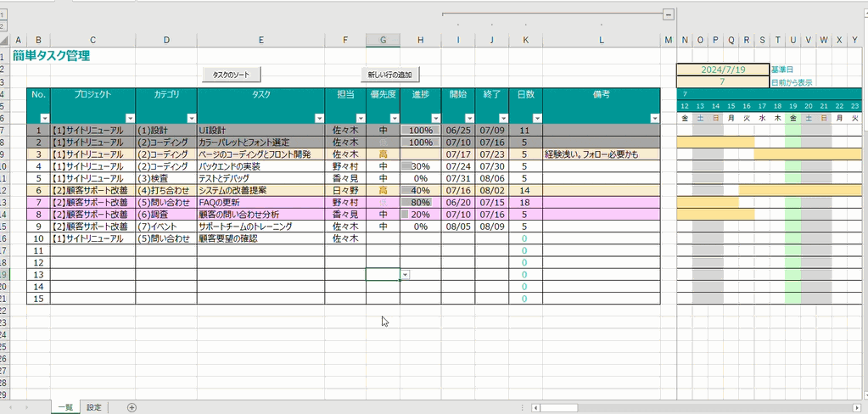Click the horizontal scrollbar right arrow
Image resolution: width=868 pixels, height=414 pixels.
point(857,408)
